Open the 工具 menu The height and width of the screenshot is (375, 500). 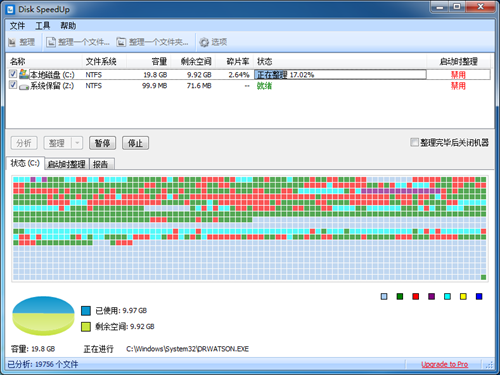(x=43, y=26)
